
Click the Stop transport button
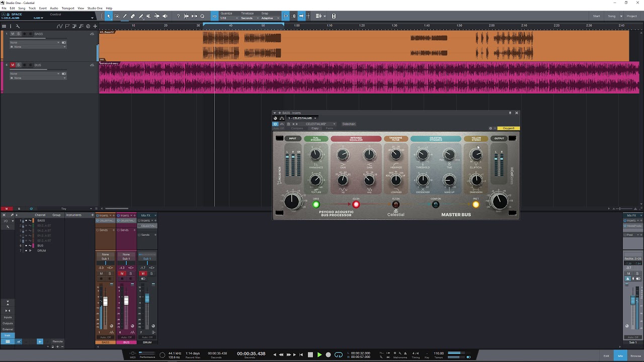pos(310,354)
